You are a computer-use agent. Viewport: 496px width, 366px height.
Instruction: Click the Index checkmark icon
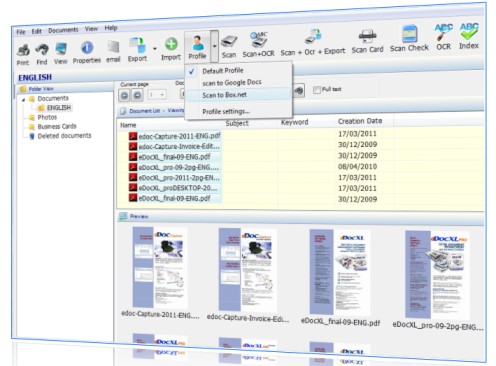(x=469, y=31)
